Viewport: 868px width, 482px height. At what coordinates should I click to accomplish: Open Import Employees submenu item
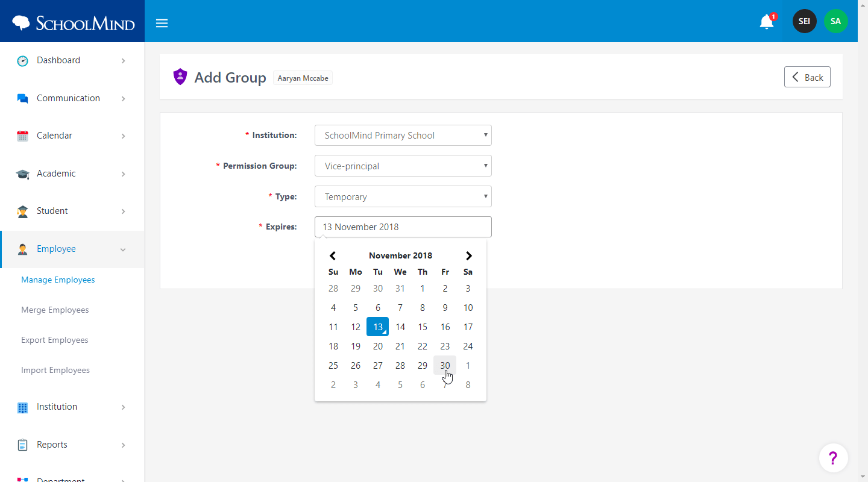pos(55,370)
